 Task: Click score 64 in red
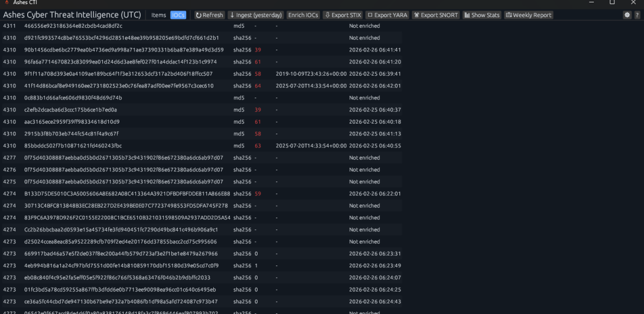(258, 86)
